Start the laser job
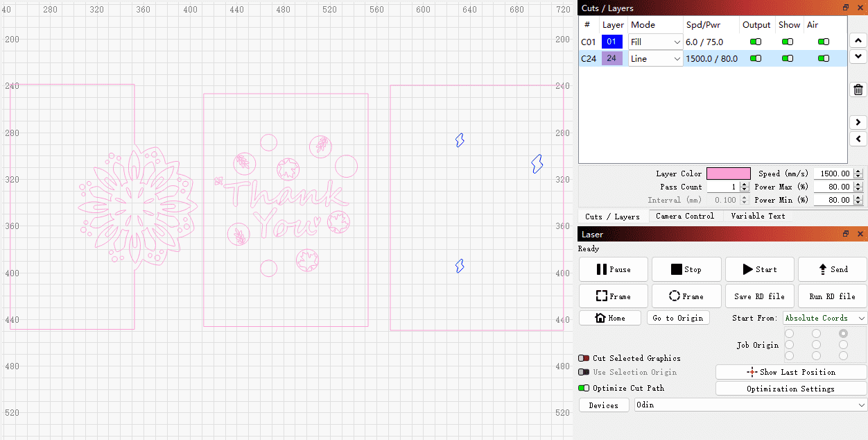The height and width of the screenshot is (440, 868). click(759, 269)
